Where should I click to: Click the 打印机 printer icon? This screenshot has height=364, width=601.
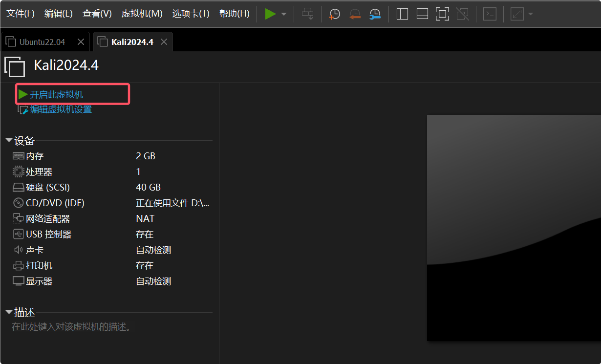(19, 266)
